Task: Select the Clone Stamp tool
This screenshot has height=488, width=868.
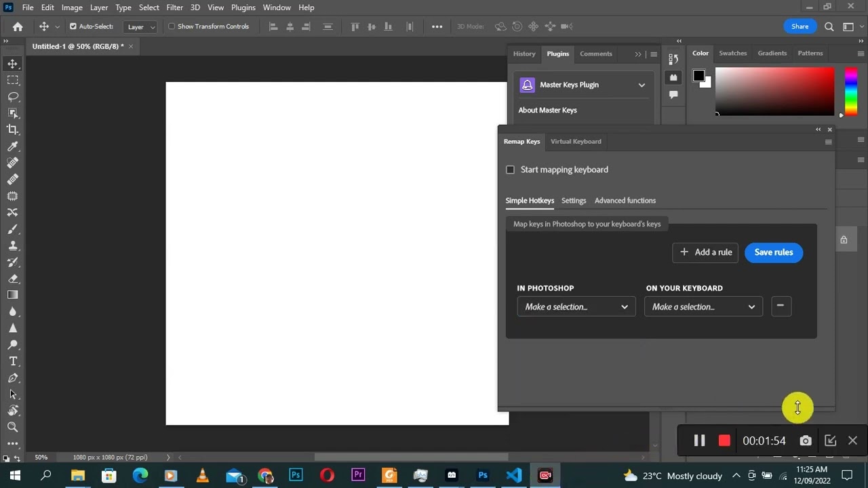Action: tap(13, 245)
